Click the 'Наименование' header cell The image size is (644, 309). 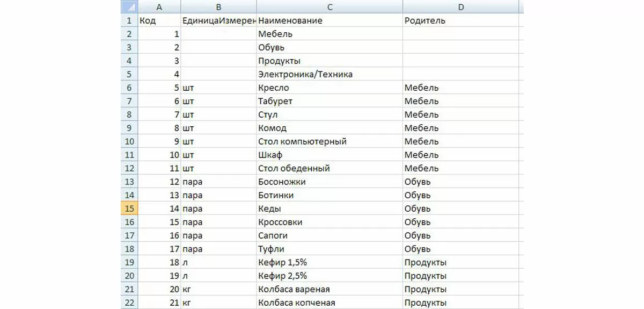click(x=330, y=20)
